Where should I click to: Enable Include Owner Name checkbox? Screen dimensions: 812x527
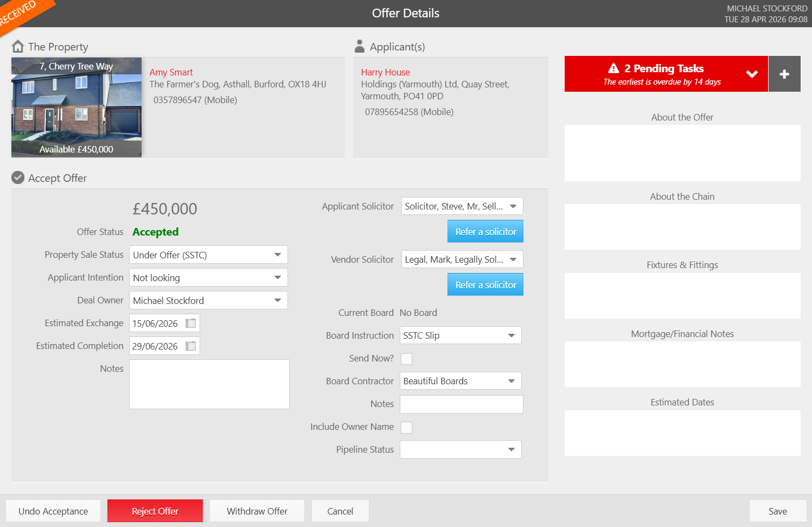tap(406, 427)
